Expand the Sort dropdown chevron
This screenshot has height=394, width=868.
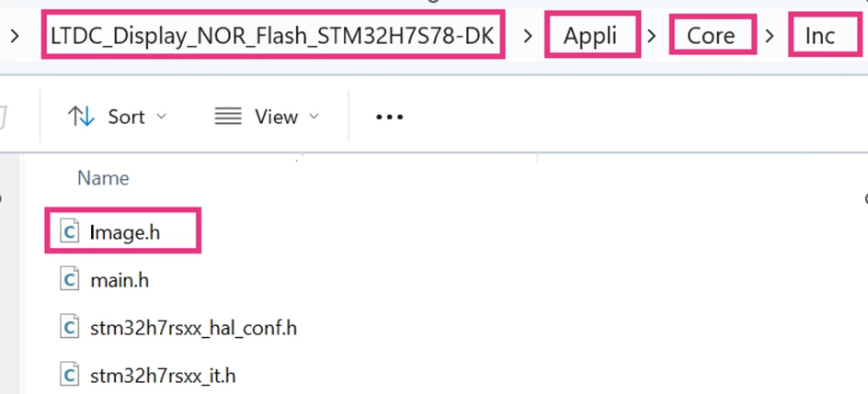(x=161, y=117)
